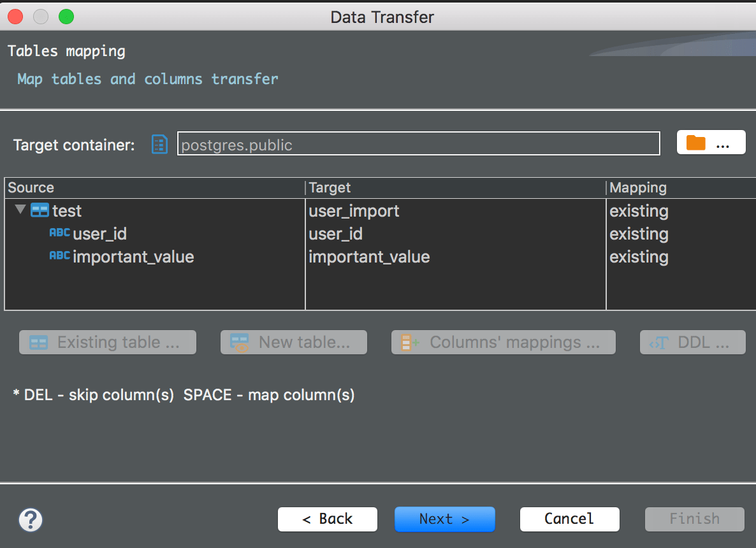The width and height of the screenshot is (756, 548).
Task: Click the Target column header
Action: (x=456, y=188)
